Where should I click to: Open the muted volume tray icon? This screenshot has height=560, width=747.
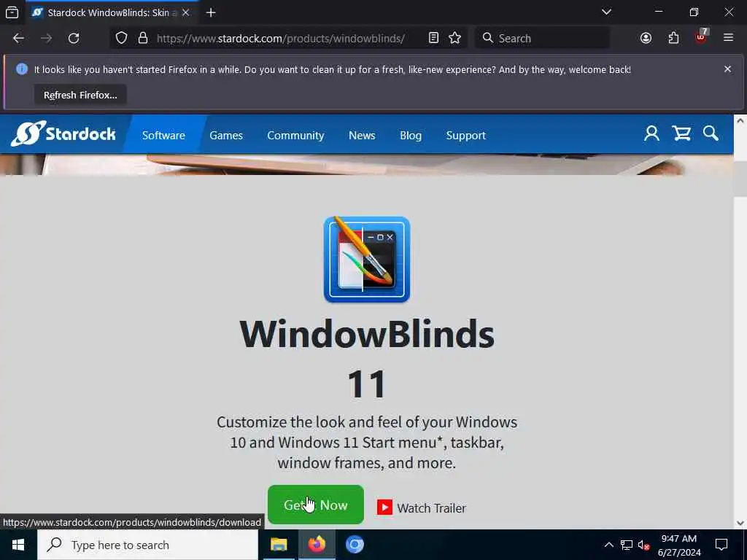(644, 545)
